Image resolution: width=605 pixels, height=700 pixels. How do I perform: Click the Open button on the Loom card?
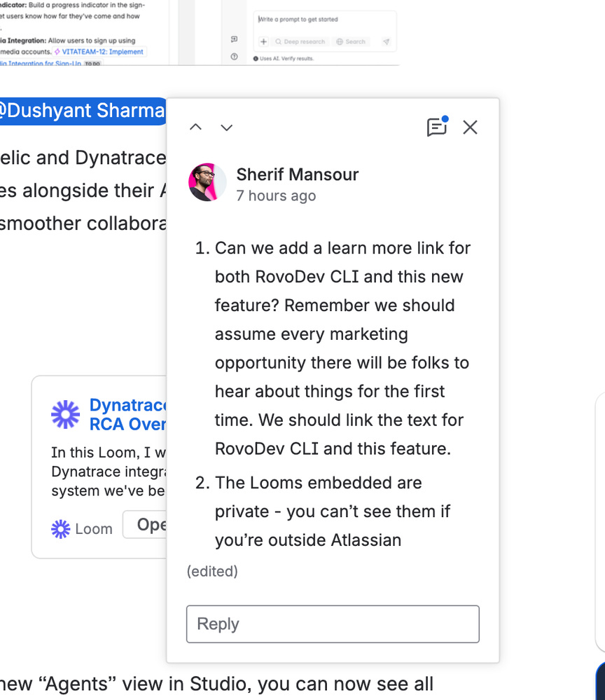tap(146, 525)
